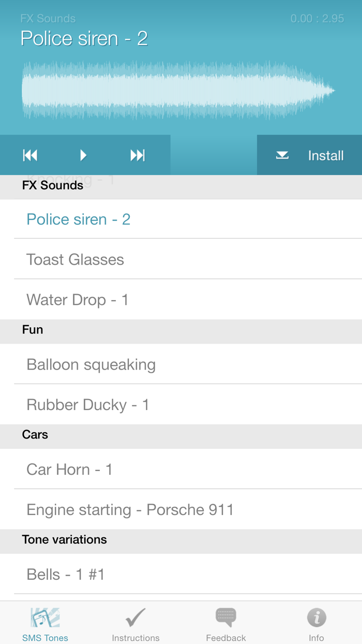Switch to the Instructions tab
This screenshot has height=644, width=362.
(135, 623)
